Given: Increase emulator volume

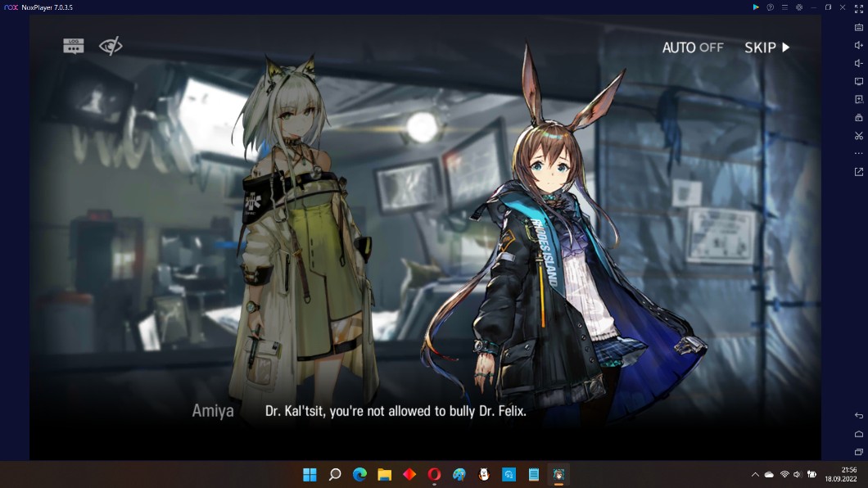Looking at the screenshot, I should [x=859, y=45].
